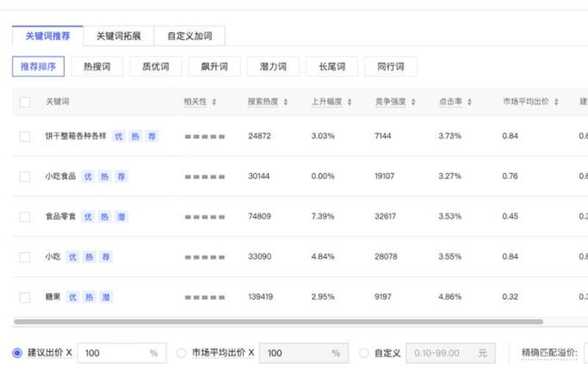The height and width of the screenshot is (368, 588).
Task: Click 潜 tag on 食品零食 row
Action: [x=121, y=216]
